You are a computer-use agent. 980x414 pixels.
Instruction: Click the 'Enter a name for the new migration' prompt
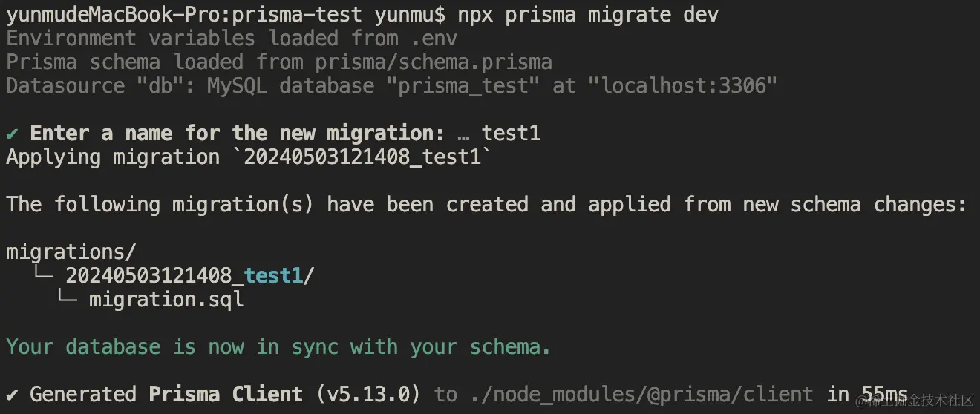(238, 134)
